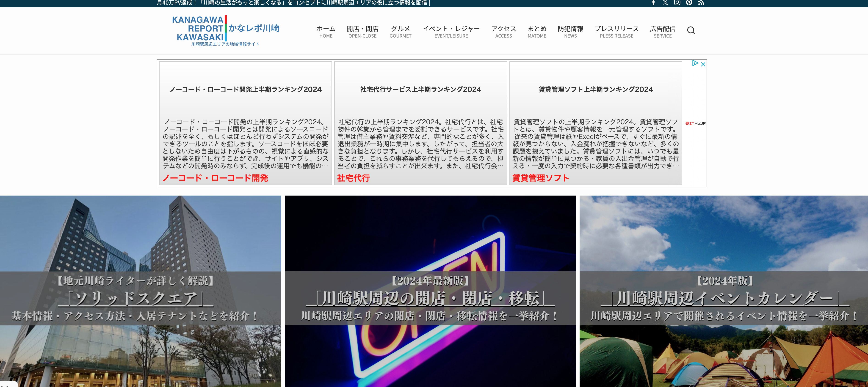The width and height of the screenshot is (868, 387).
Task: Open 川崎駅周辺イベントカレンダー banner
Action: tap(724, 292)
